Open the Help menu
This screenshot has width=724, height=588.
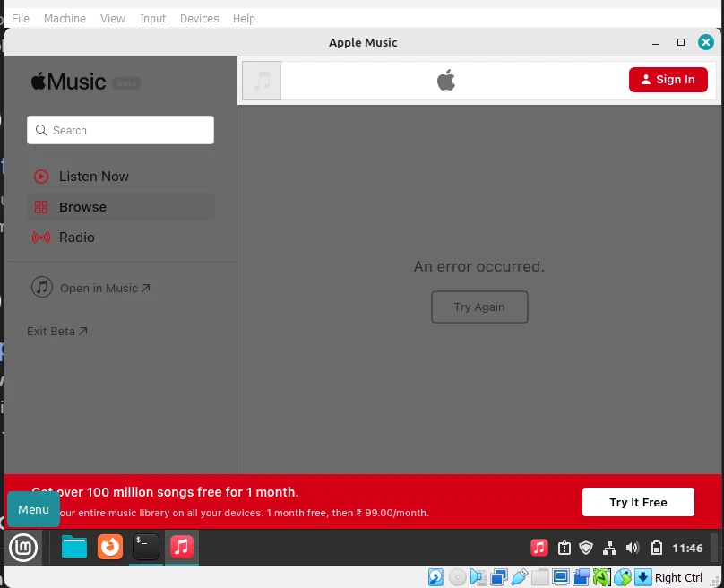point(244,19)
